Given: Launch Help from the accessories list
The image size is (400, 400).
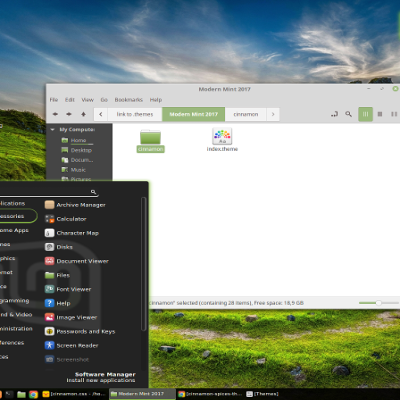Looking at the screenshot, I should (58, 303).
